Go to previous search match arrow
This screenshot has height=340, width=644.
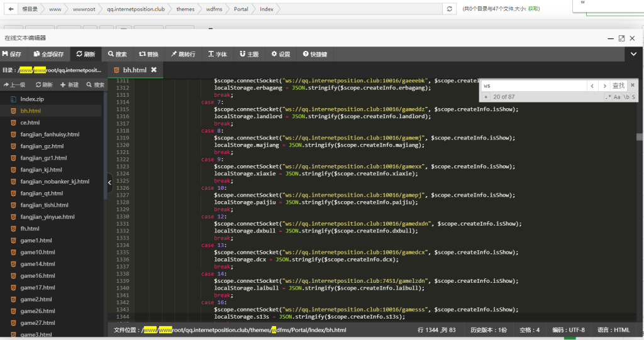pyautogui.click(x=592, y=85)
